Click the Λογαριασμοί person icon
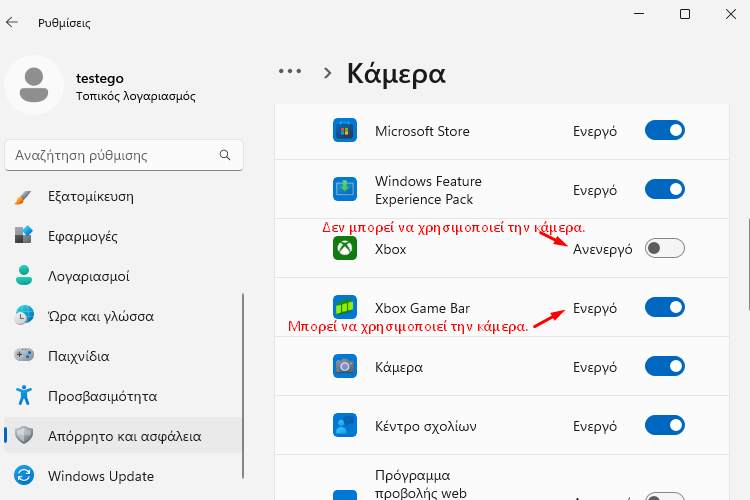This screenshot has width=750, height=500. pos(23,276)
